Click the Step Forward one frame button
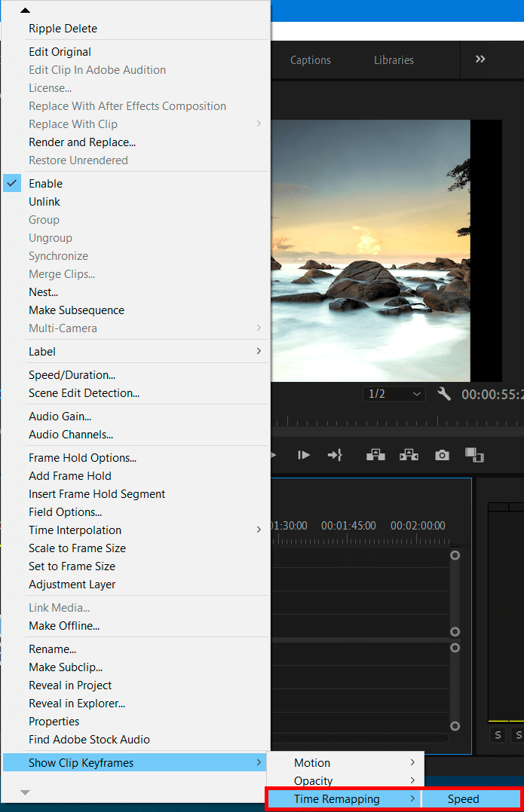524x812 pixels. point(304,455)
